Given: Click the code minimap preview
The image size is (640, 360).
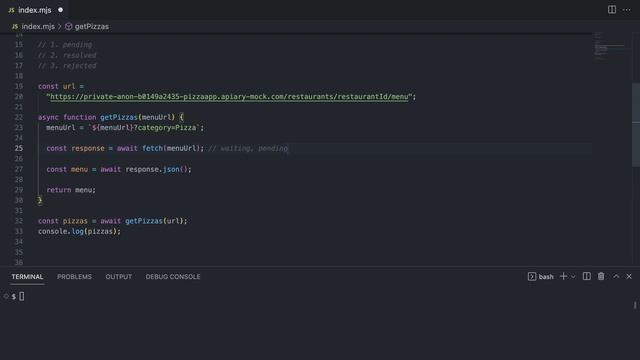Looking at the screenshot, I should click(x=610, y=47).
